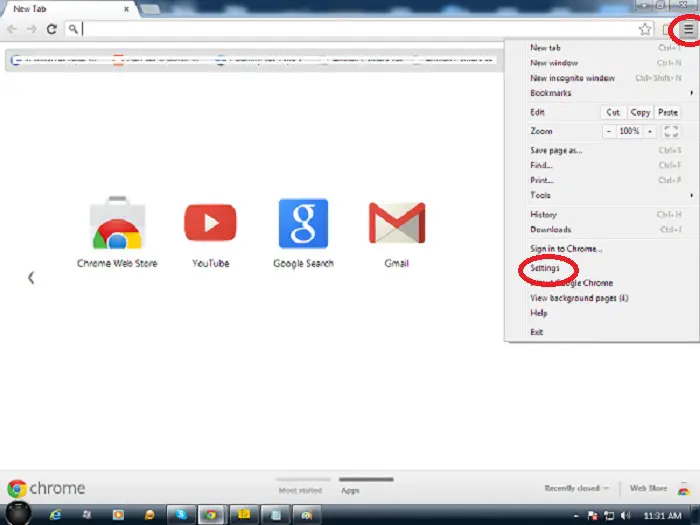
Task: Choose New window menu item
Action: click(601, 63)
